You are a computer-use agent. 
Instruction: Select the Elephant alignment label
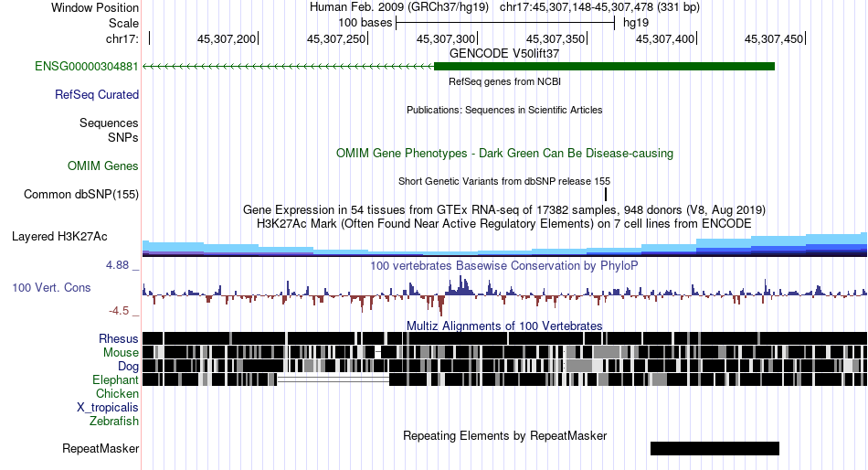click(115, 380)
